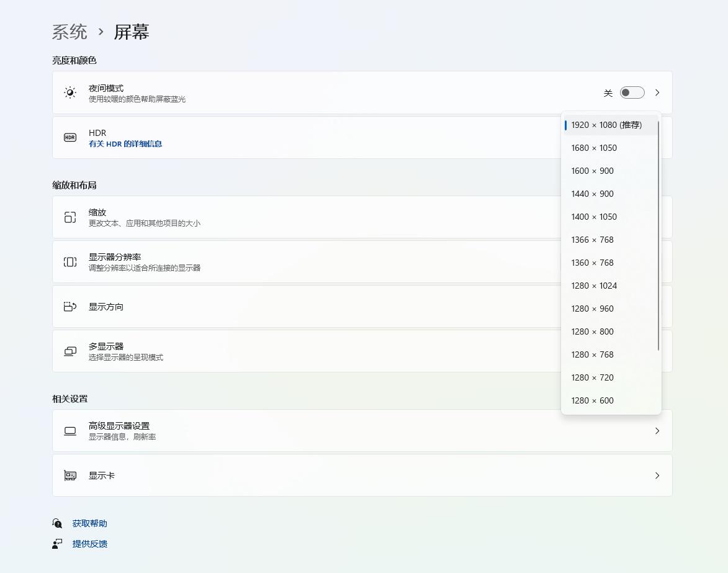Expand the 夜间模式 settings row
Screen dimensions: 728x573
[x=657, y=92]
